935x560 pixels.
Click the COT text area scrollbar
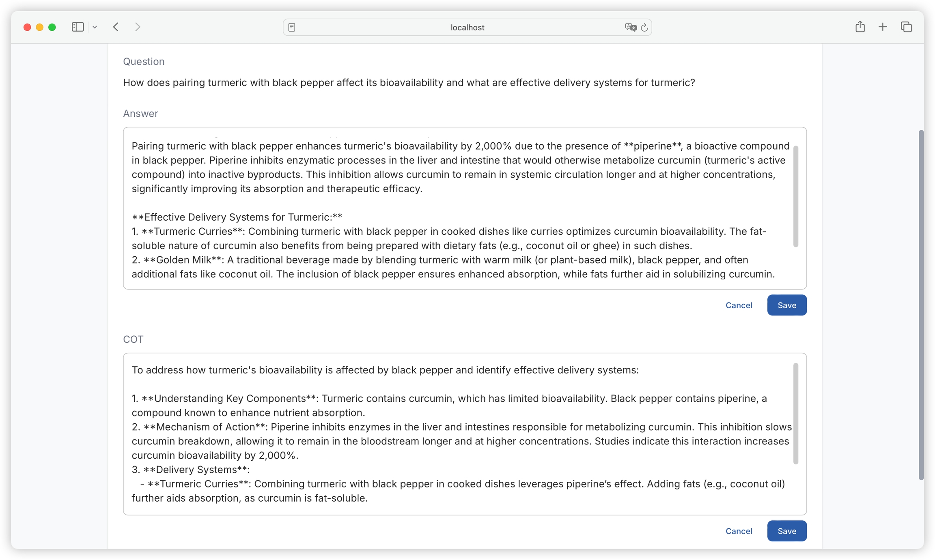[x=795, y=414]
